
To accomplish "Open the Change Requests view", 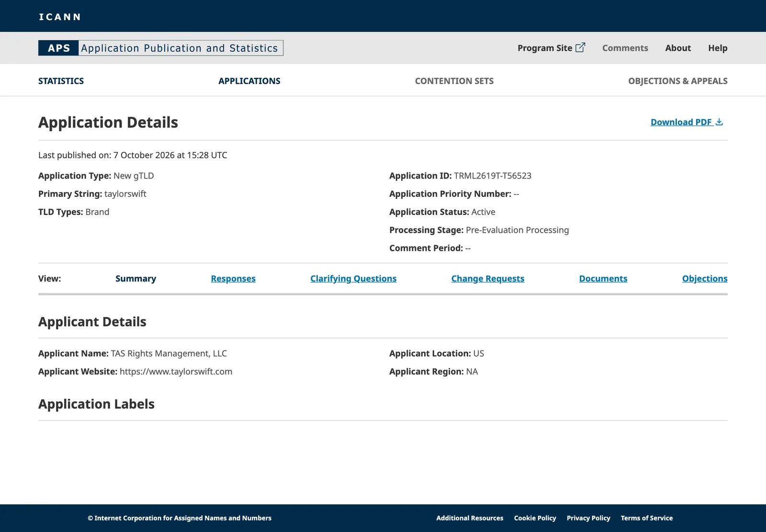I will [487, 279].
